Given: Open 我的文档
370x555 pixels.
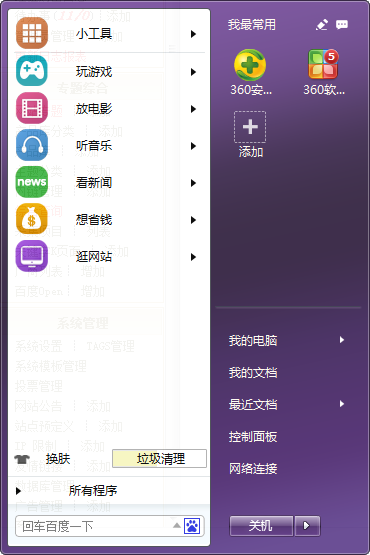Looking at the screenshot, I should (253, 373).
